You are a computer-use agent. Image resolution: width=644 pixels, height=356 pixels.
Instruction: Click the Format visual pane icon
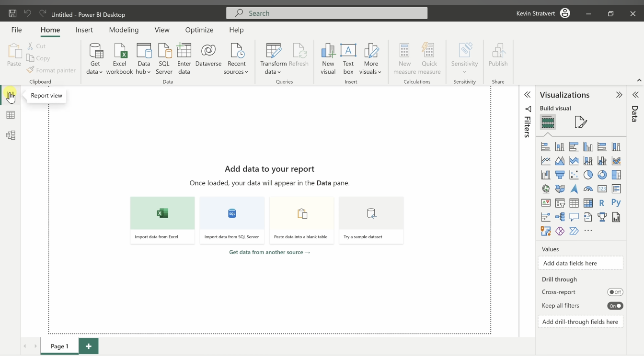click(581, 122)
